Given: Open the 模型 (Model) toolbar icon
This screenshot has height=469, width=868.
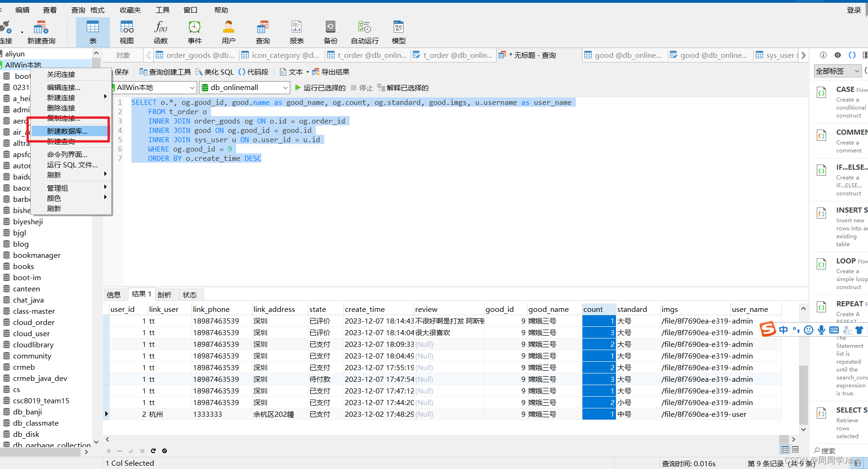Looking at the screenshot, I should 399,32.
